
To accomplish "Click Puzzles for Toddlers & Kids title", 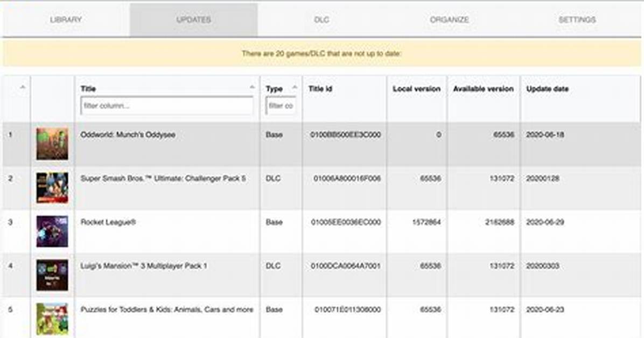I will (x=167, y=309).
